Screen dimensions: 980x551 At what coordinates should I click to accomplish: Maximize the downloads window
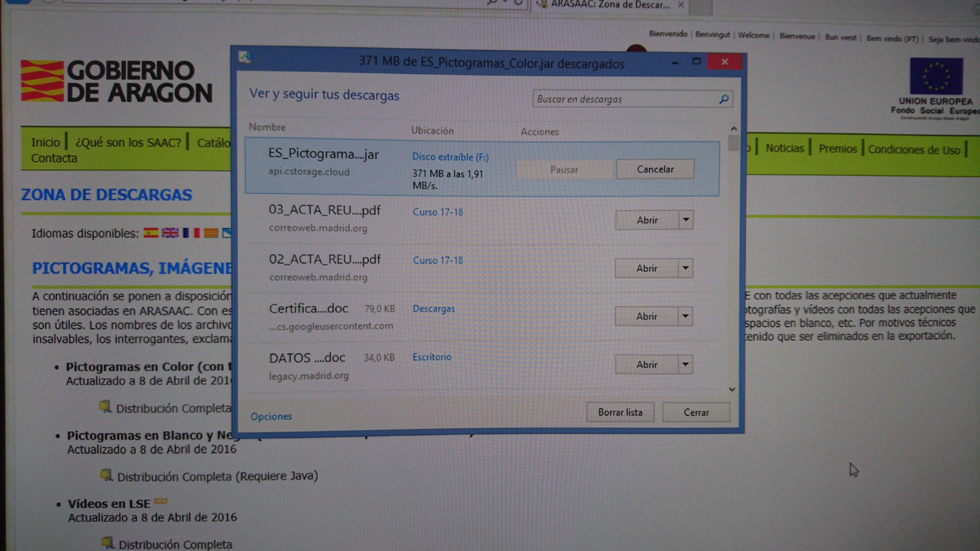tap(697, 62)
